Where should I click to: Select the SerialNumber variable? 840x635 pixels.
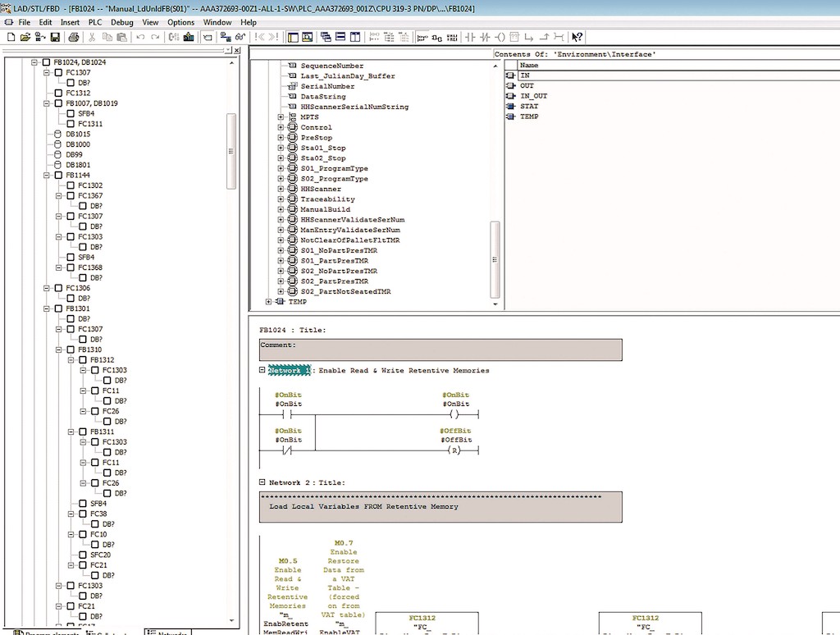327,86
